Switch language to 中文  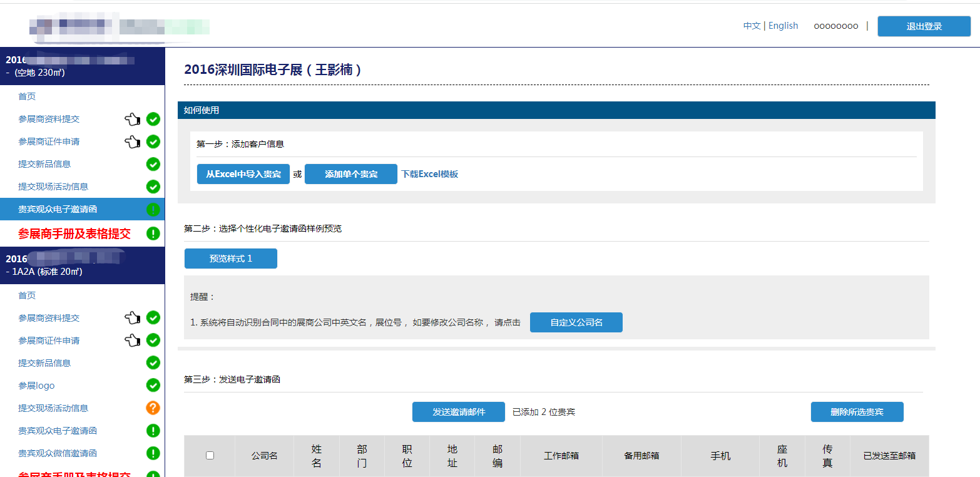click(x=752, y=26)
